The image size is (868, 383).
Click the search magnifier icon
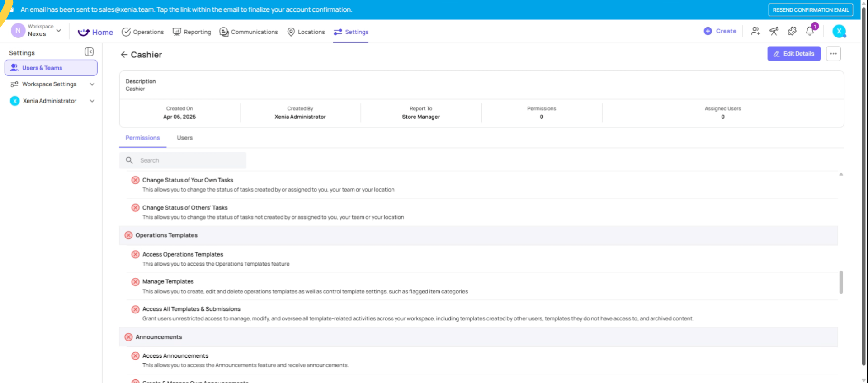coord(129,160)
